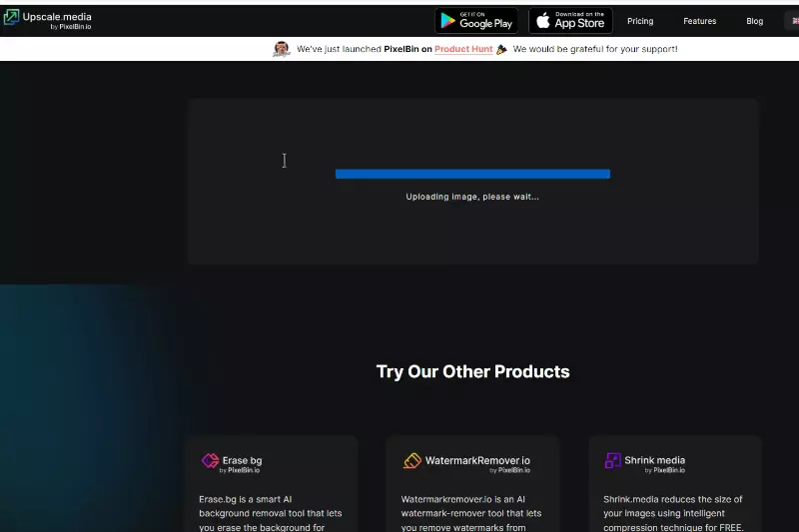799x532 pixels.
Task: Click the 'Try Our Other Products' heading
Action: point(472,371)
